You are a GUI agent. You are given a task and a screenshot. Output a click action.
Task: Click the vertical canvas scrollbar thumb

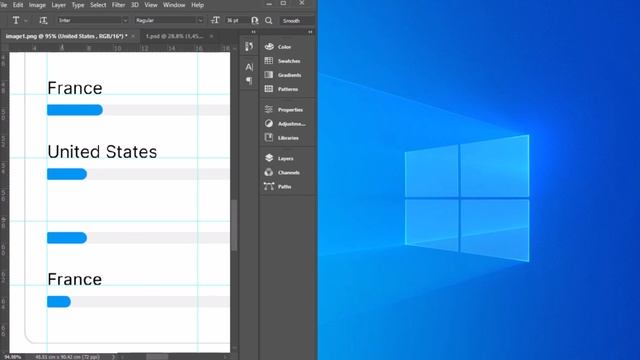click(x=234, y=225)
